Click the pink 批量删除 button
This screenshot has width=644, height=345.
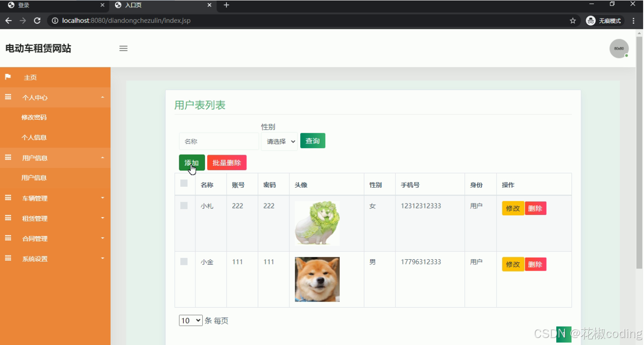(x=227, y=162)
